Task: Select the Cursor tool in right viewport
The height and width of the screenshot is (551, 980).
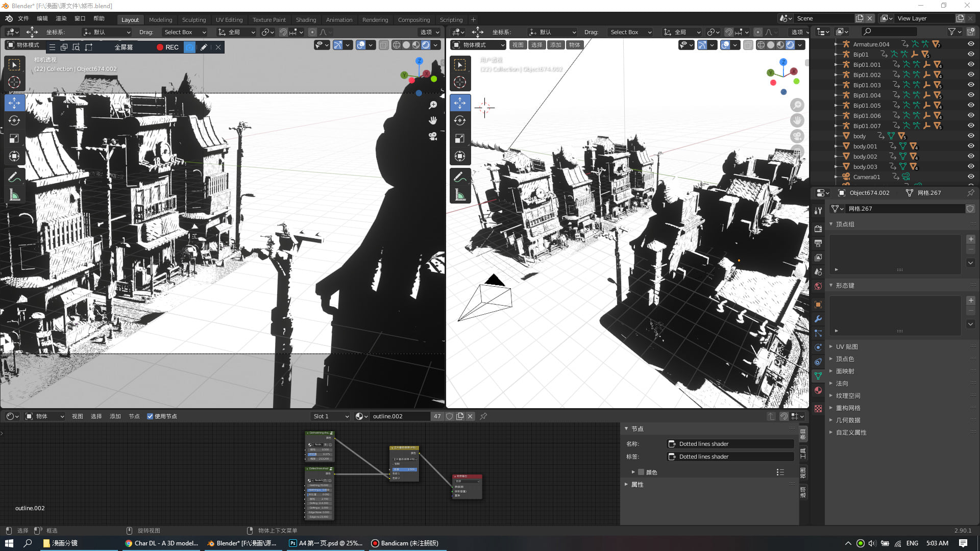Action: tap(460, 82)
